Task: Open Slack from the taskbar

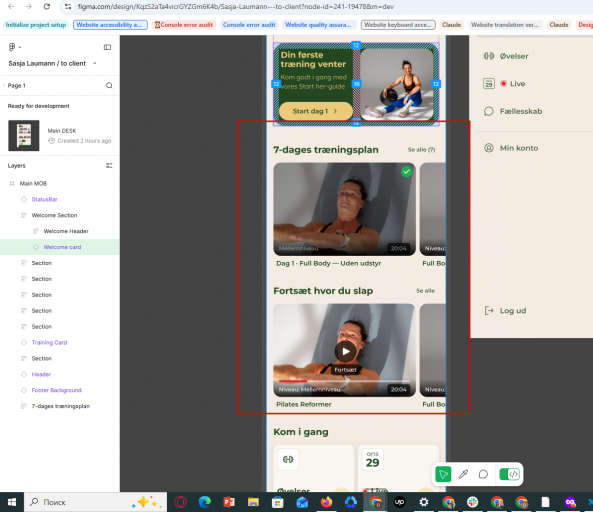Action: [472, 502]
